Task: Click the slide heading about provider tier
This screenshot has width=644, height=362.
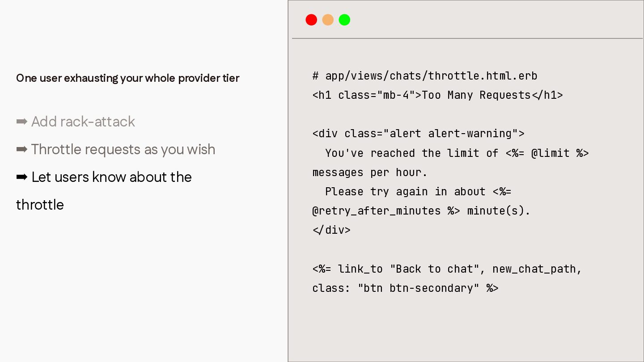Action: pos(128,78)
